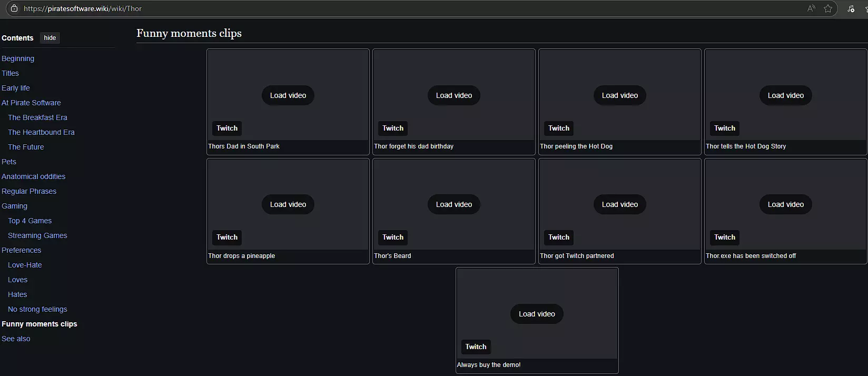Click caption 'Thor drops a pineapple'
The height and width of the screenshot is (376, 868).
tap(241, 256)
